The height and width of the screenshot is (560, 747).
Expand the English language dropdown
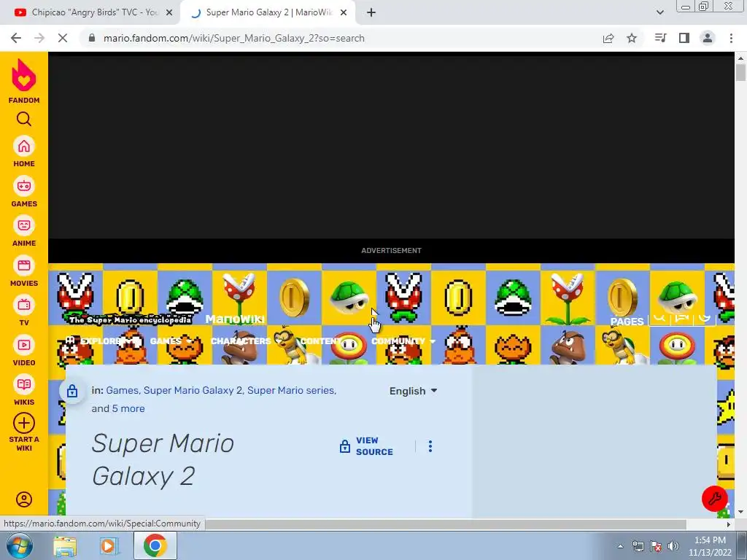(x=413, y=391)
